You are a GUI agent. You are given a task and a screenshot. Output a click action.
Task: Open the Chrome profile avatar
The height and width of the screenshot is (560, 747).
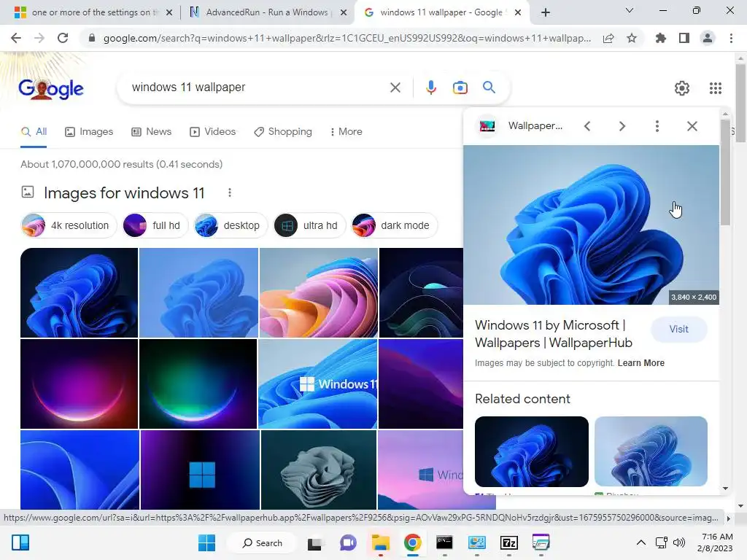click(708, 38)
